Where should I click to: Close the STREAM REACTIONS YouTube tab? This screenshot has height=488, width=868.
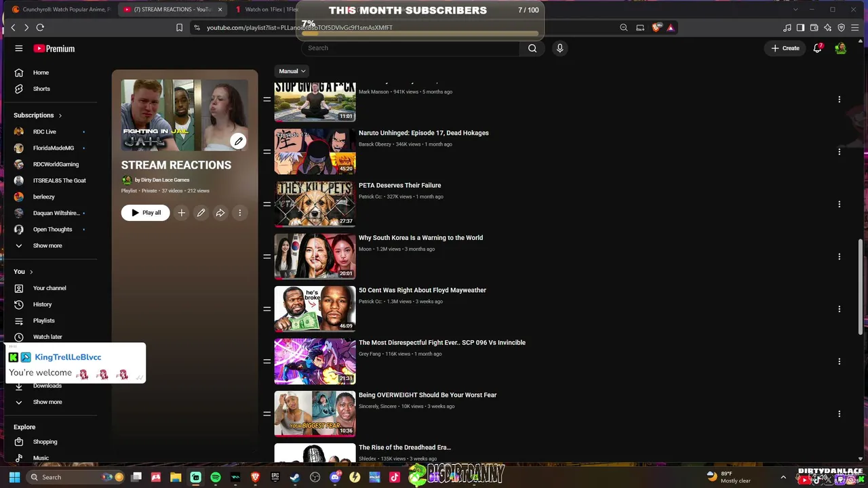tap(220, 9)
